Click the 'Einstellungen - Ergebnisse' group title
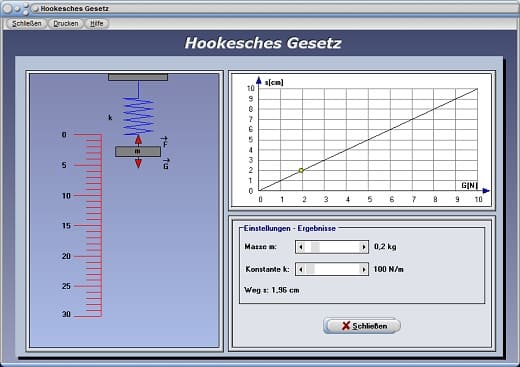This screenshot has width=520, height=367. pos(290,229)
